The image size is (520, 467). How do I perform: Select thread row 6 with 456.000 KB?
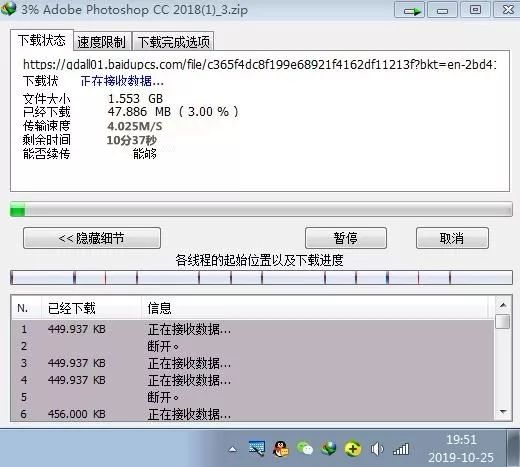click(x=253, y=414)
